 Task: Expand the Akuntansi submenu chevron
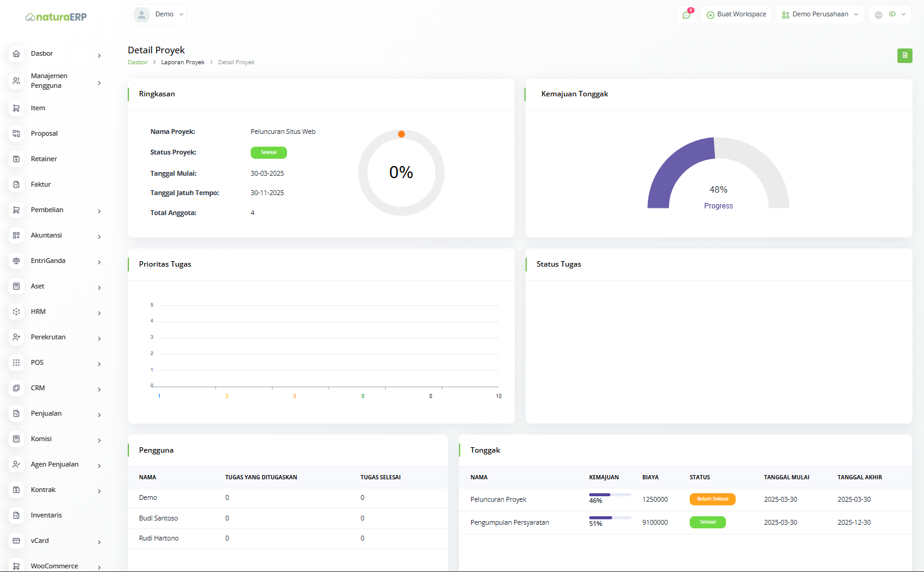tap(99, 237)
